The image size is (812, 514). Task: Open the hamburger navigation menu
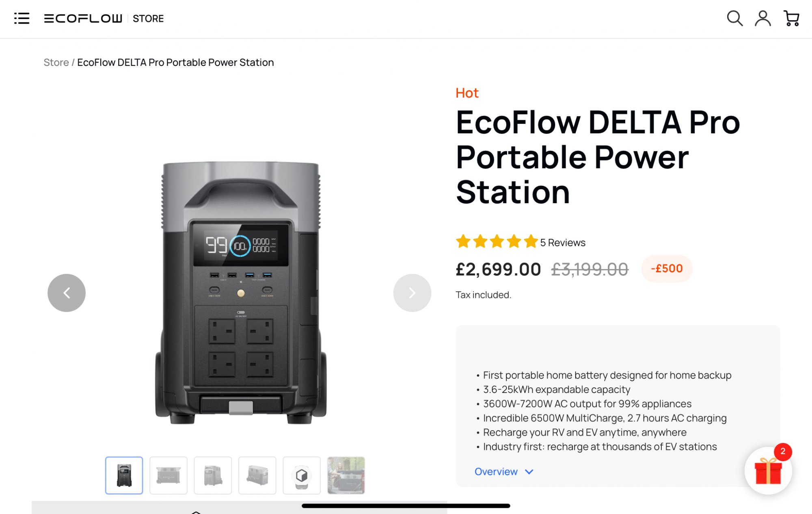pyautogui.click(x=22, y=18)
